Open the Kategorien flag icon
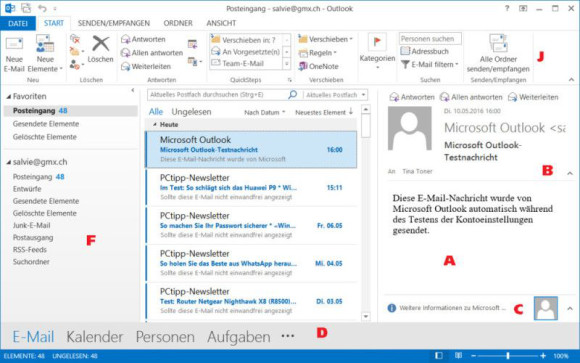580x363 pixels. point(377,41)
